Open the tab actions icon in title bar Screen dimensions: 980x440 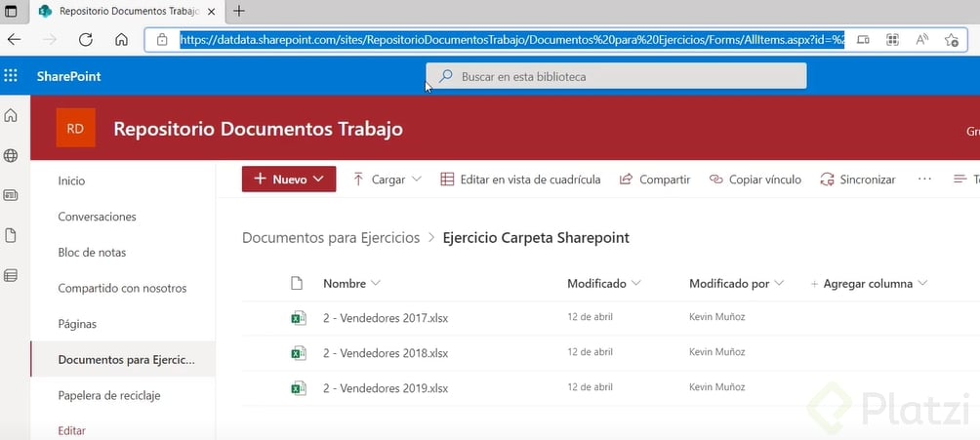11,11
